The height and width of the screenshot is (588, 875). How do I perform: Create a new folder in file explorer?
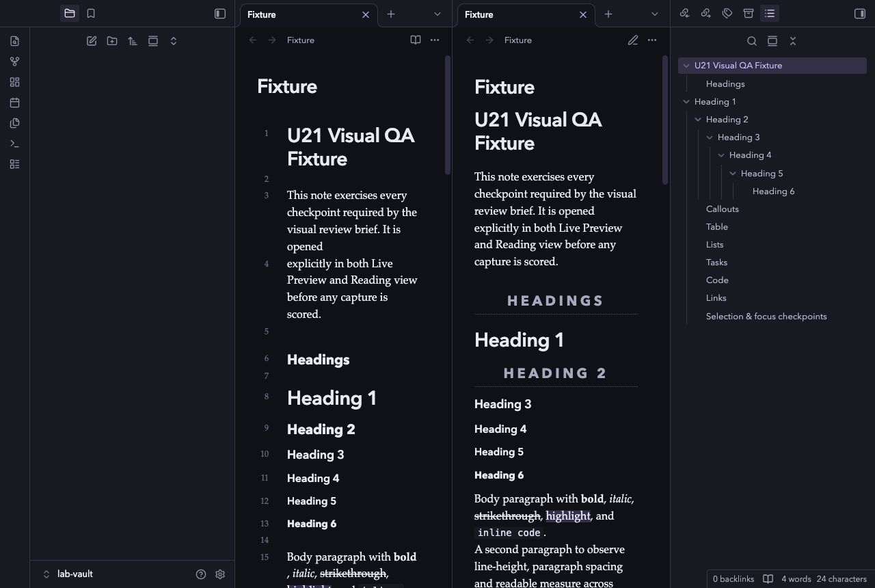[x=112, y=41]
